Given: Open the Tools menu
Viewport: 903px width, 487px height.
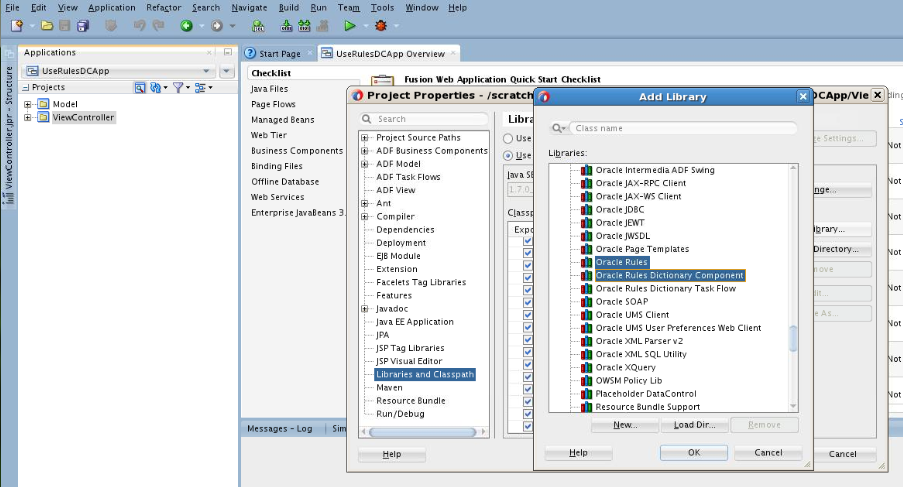Looking at the screenshot, I should (382, 7).
